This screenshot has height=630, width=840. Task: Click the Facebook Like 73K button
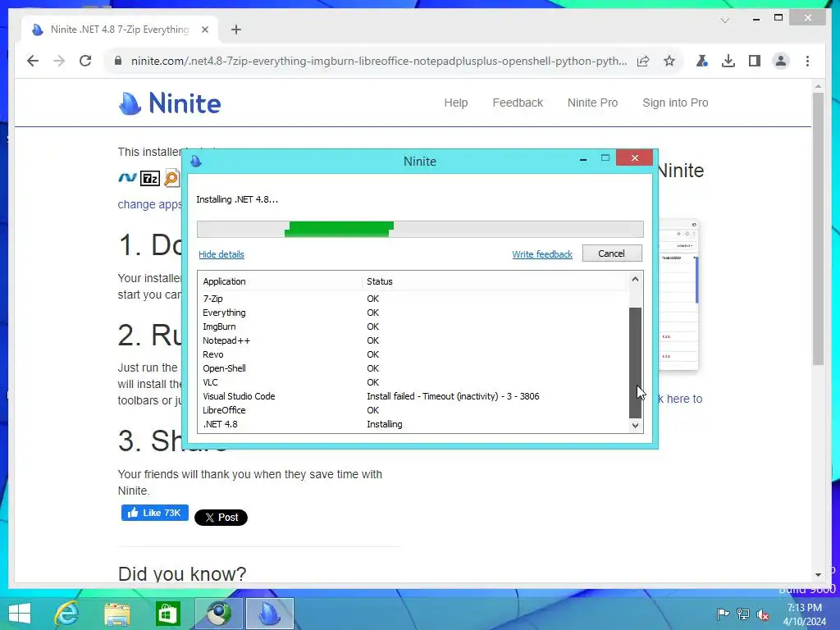click(155, 513)
